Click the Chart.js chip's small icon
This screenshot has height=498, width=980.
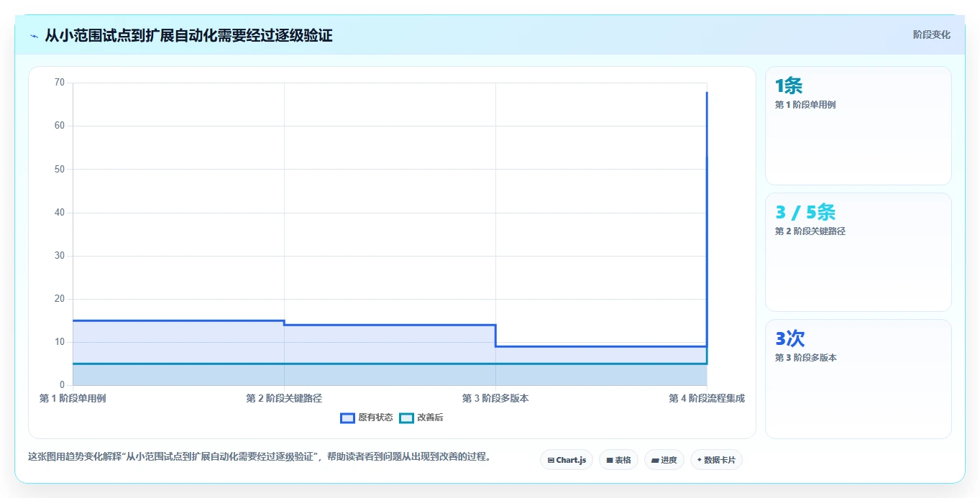[551, 460]
